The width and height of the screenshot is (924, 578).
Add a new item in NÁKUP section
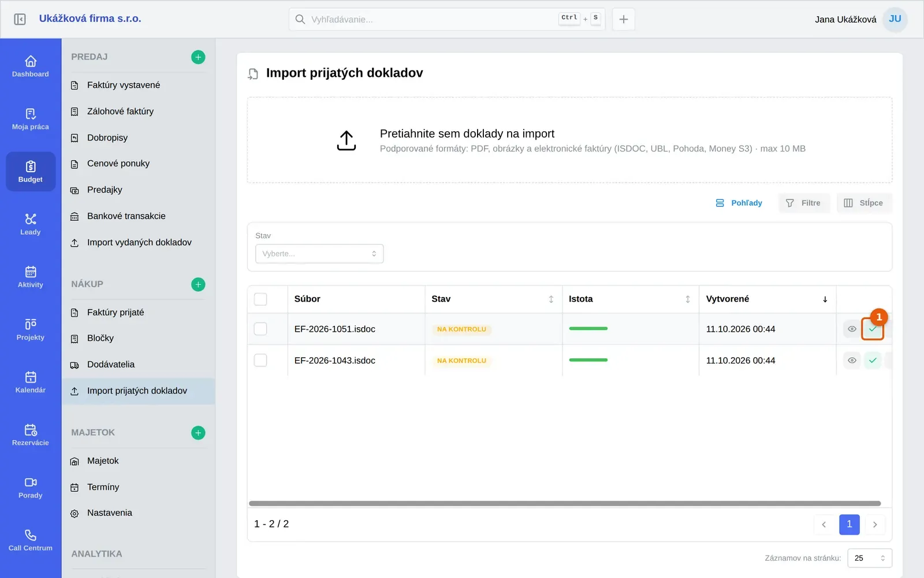pos(198,284)
